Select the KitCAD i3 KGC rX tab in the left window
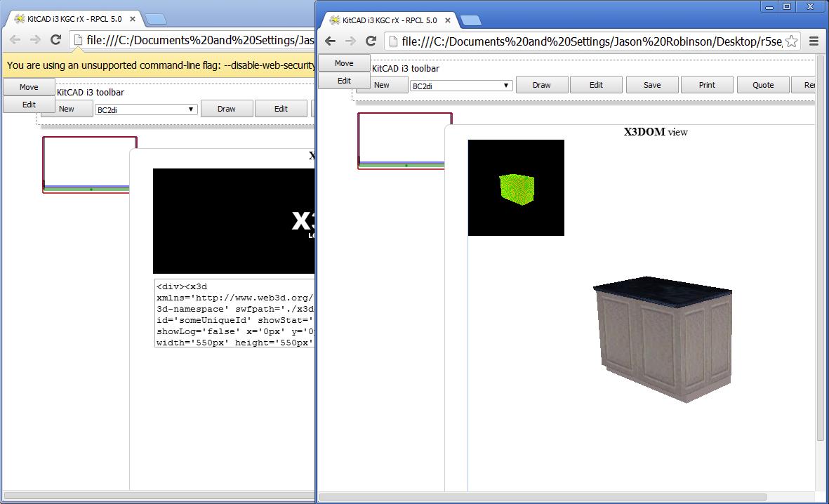The height and width of the screenshot is (504, 829). click(74, 19)
